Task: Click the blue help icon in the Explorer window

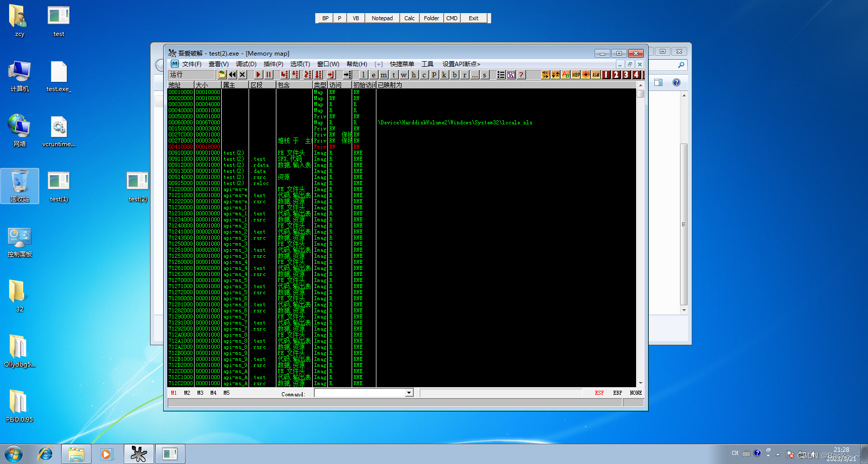Action: coord(677,82)
